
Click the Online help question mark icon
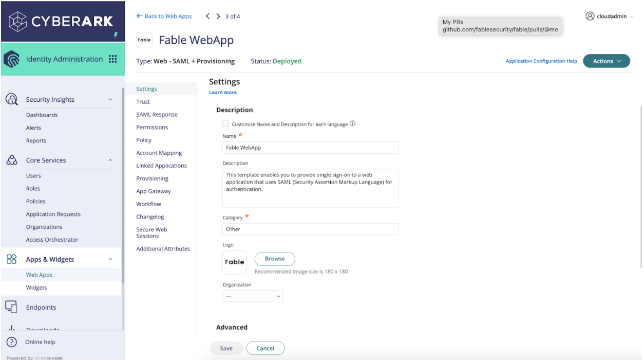tap(11, 342)
